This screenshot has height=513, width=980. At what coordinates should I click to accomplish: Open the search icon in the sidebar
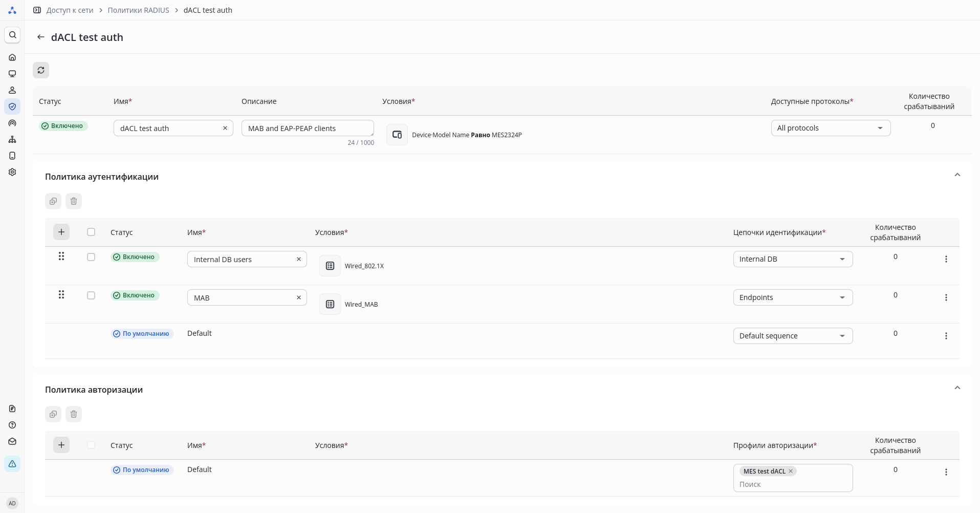coord(12,35)
